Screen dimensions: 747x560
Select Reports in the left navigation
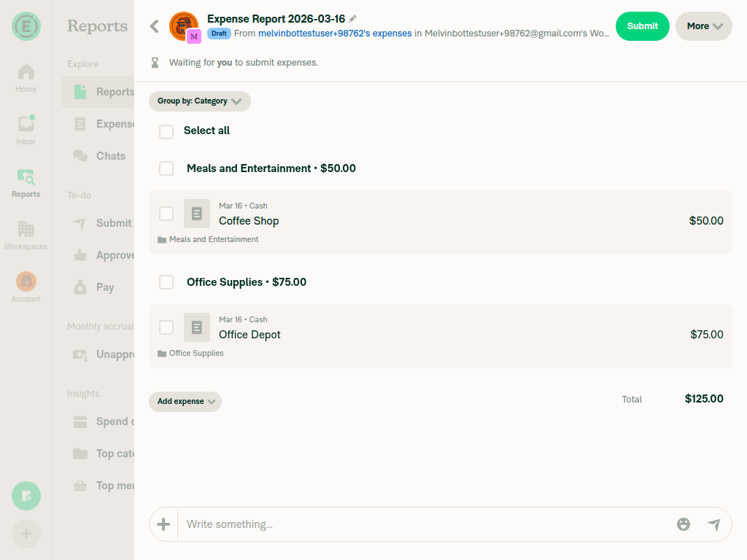tap(26, 182)
